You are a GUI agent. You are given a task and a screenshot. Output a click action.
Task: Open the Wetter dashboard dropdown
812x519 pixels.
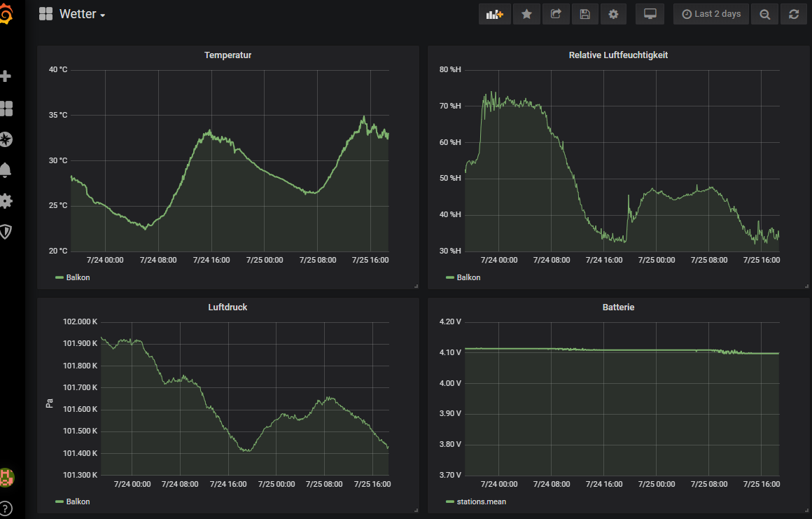[x=83, y=14]
